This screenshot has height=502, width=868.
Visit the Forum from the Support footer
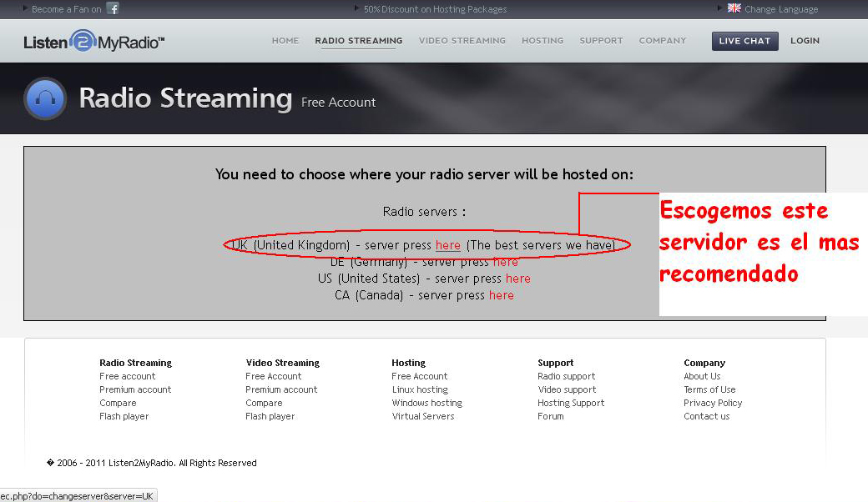point(551,416)
